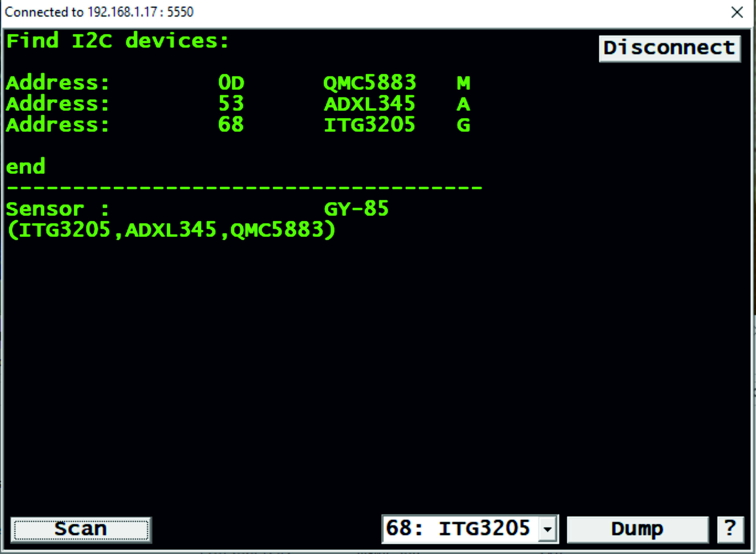Expand the device dropdown arrow
Viewport: 756px width, 554px height.
click(x=547, y=530)
